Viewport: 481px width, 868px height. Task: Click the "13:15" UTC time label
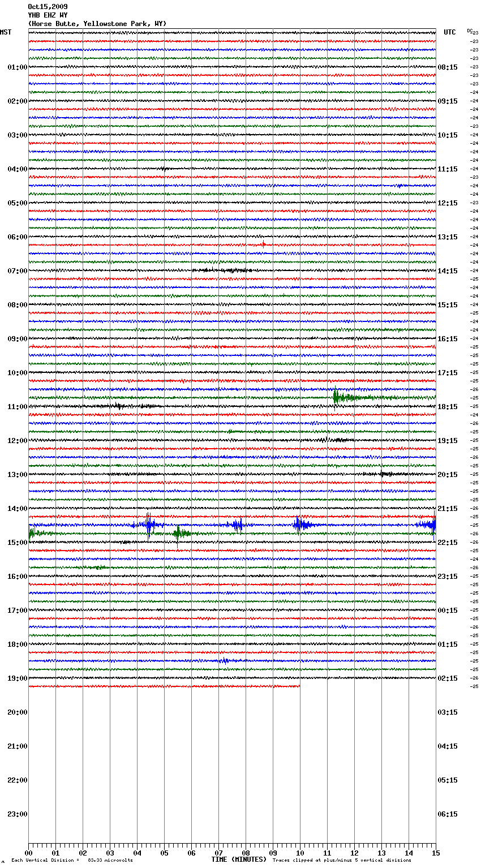click(x=448, y=237)
